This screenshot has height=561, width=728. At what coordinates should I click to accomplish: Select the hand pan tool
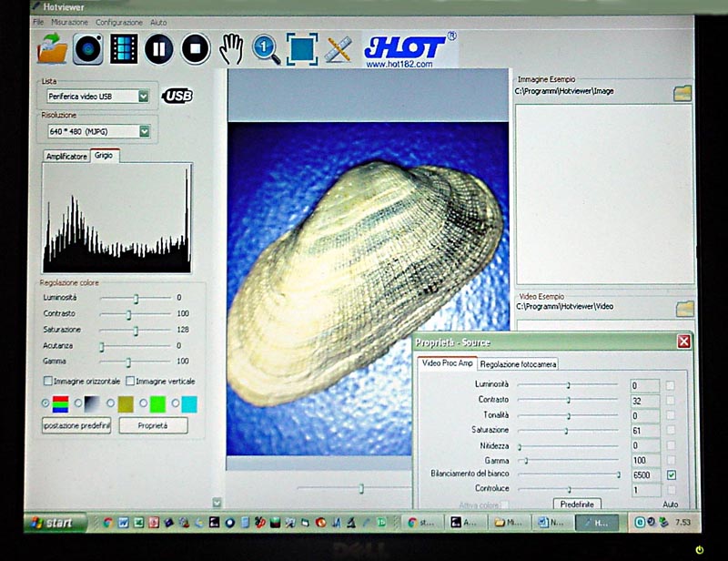click(233, 47)
